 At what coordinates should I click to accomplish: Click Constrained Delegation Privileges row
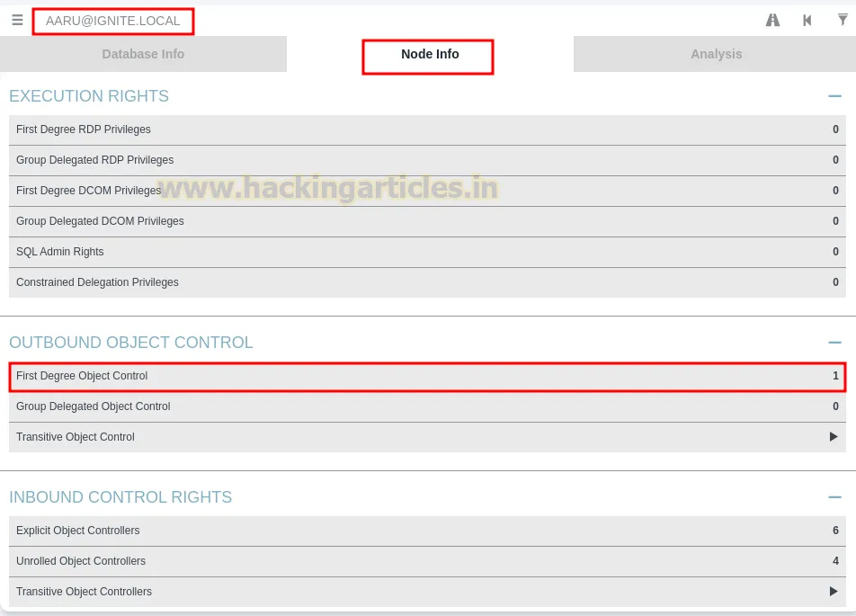coord(427,282)
